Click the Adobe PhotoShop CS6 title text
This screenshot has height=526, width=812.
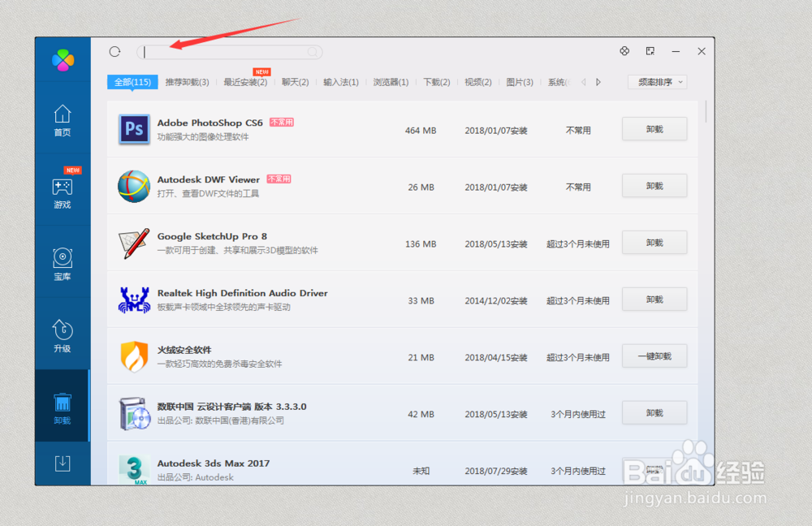209,123
